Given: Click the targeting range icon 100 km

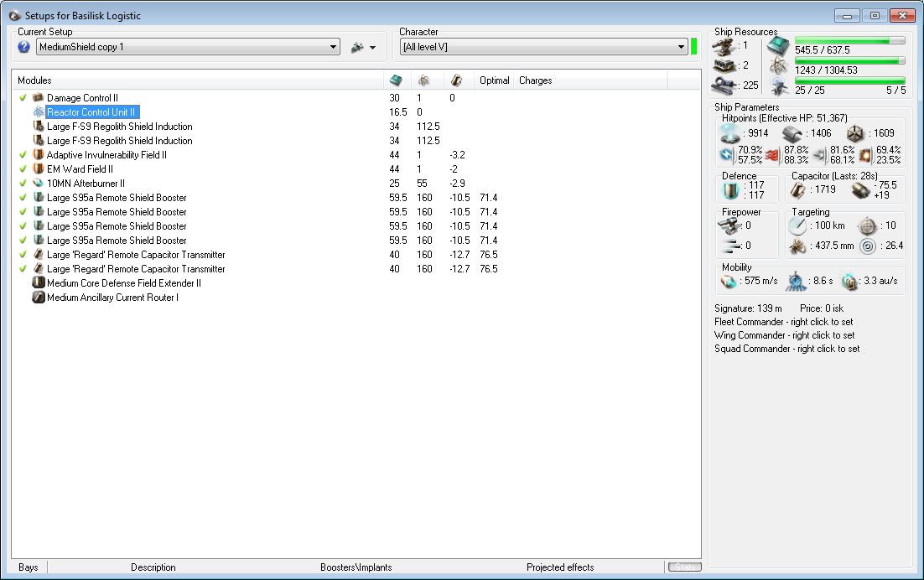Looking at the screenshot, I should [x=797, y=226].
